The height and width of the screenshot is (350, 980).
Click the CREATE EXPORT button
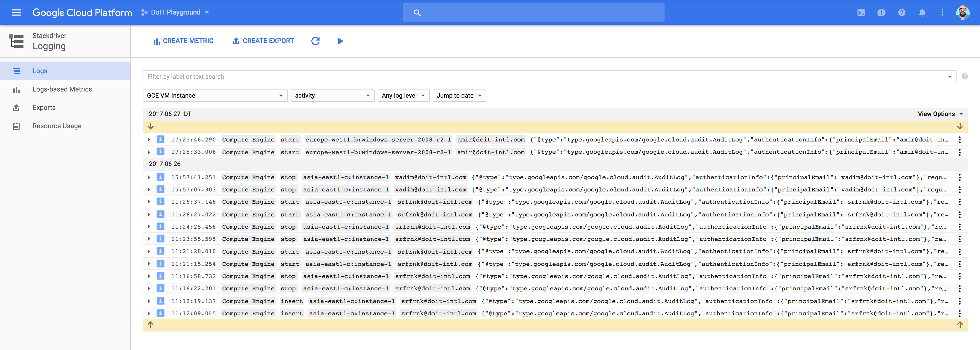coord(263,41)
